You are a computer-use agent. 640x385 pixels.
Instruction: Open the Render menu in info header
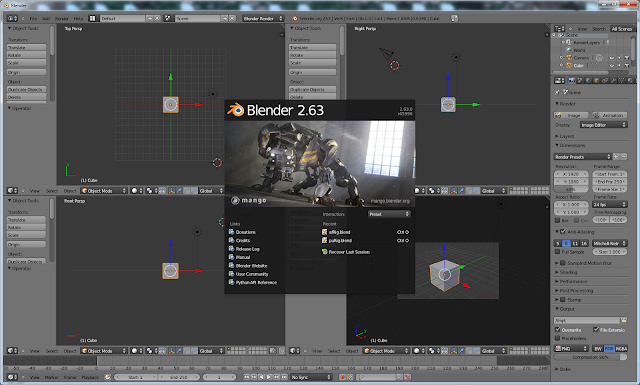(x=62, y=18)
